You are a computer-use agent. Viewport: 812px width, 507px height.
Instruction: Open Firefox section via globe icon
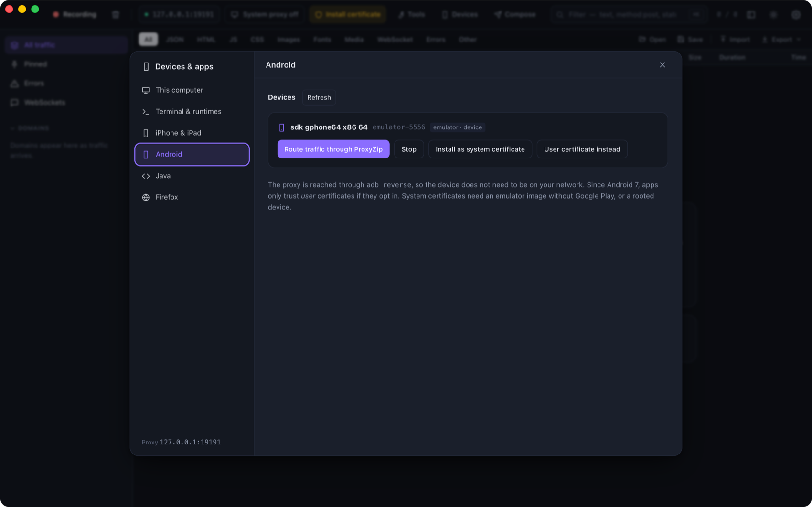(x=146, y=197)
